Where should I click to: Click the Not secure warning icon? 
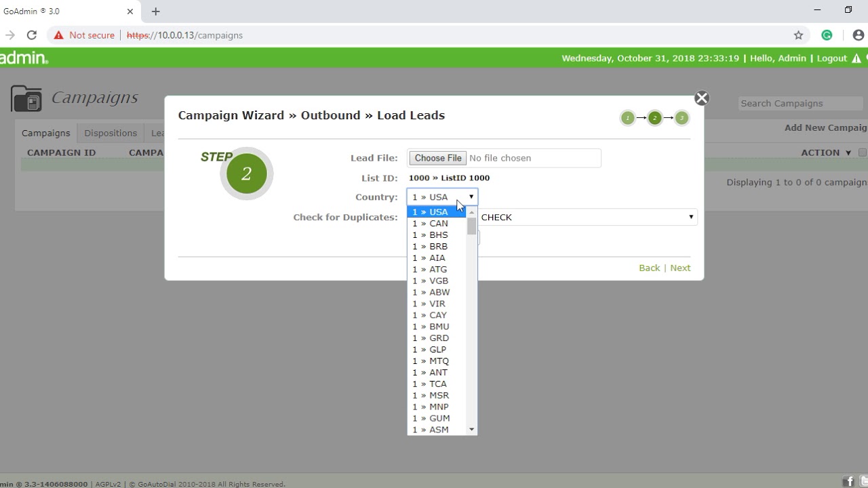59,35
